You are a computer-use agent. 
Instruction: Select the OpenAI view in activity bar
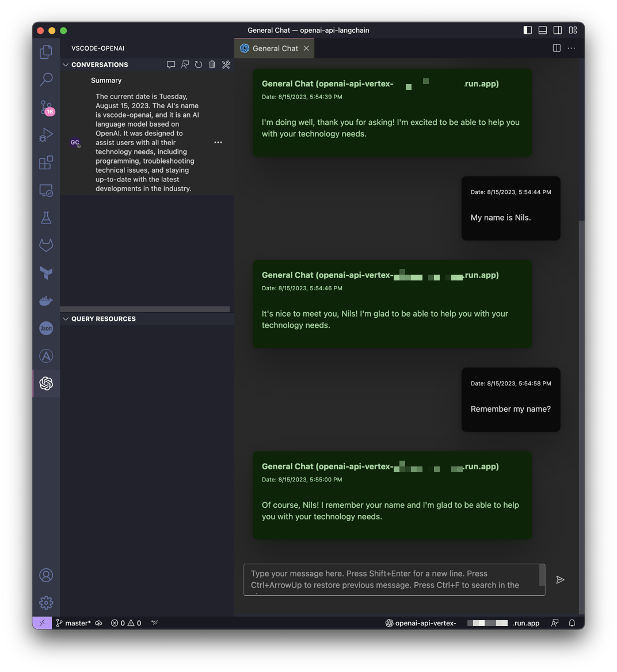46,383
